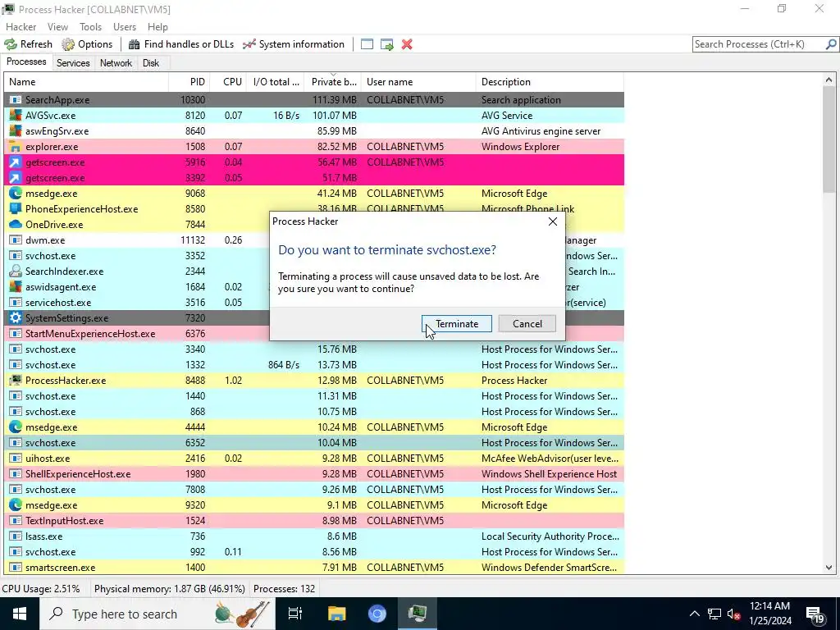840x630 pixels.
Task: Select the uihost.exe process row
Action: pos(314,459)
